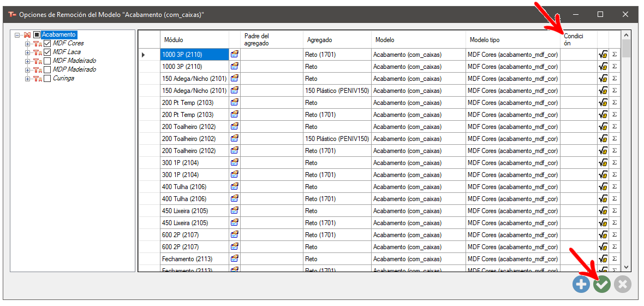This screenshot has width=644, height=306.
Task: Select the Acabamento tree label
Action: click(x=59, y=35)
